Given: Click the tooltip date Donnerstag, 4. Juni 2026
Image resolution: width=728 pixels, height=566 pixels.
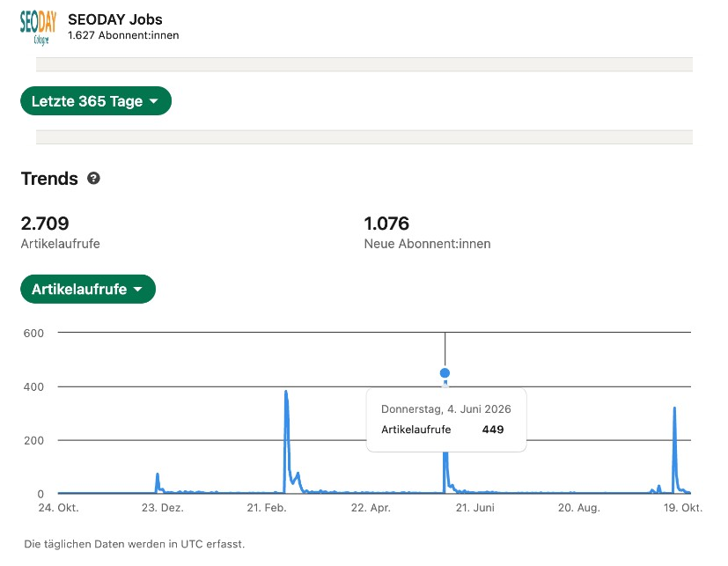Looking at the screenshot, I should point(445,409).
